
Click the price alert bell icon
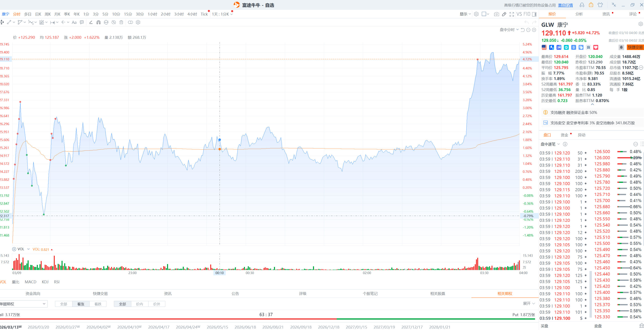coord(621,47)
